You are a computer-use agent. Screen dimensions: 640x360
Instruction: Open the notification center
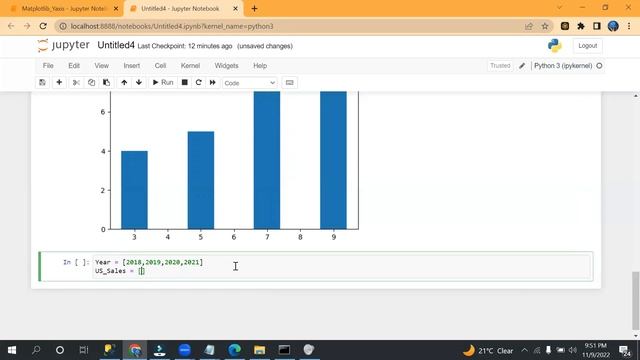click(624, 350)
